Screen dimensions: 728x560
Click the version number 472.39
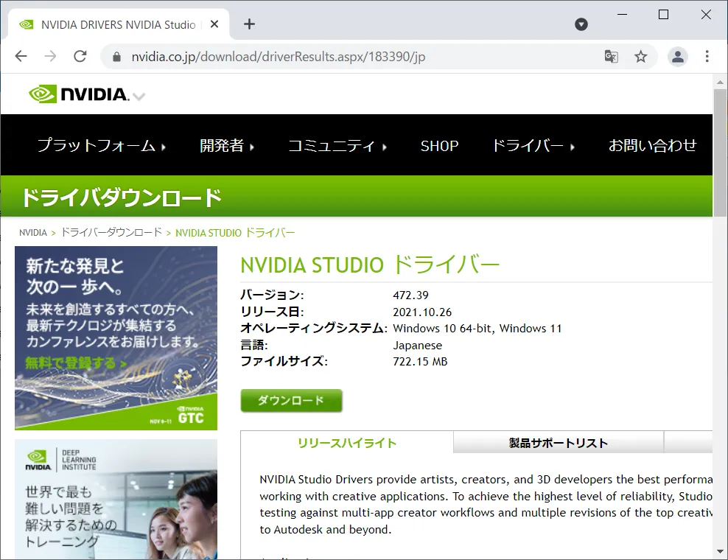click(x=410, y=295)
